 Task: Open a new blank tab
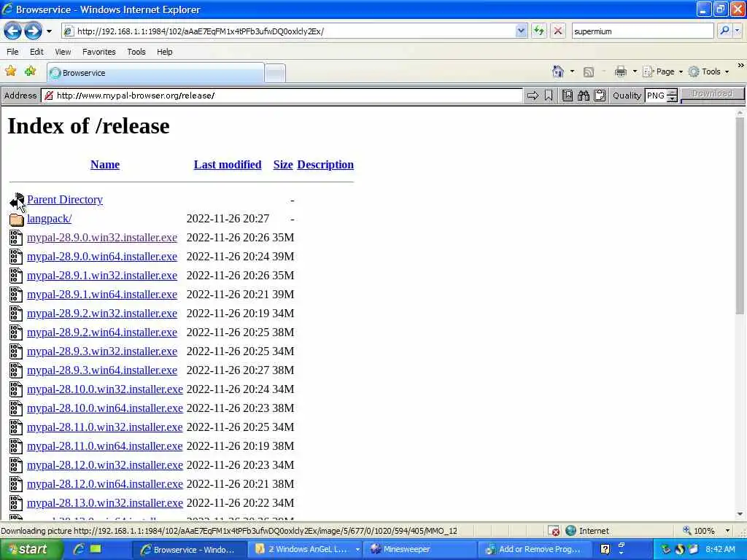tap(275, 73)
